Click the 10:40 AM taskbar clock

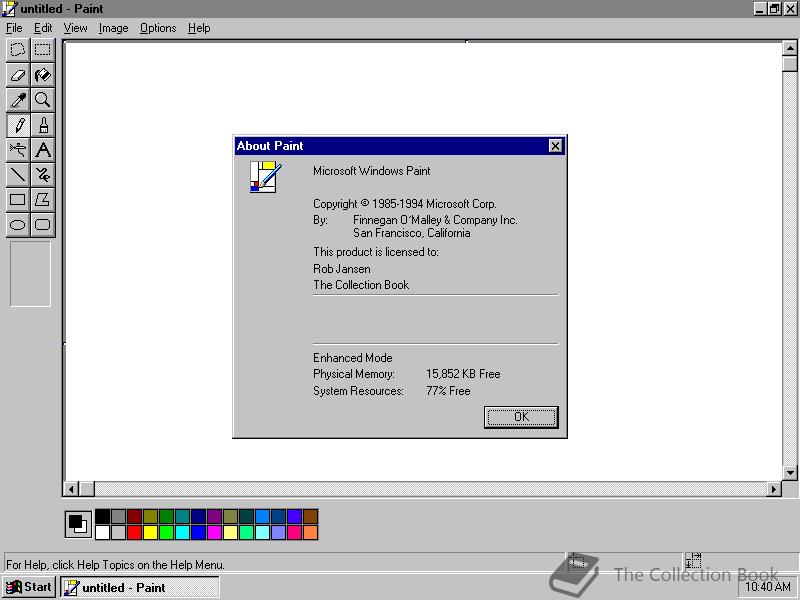click(x=768, y=587)
